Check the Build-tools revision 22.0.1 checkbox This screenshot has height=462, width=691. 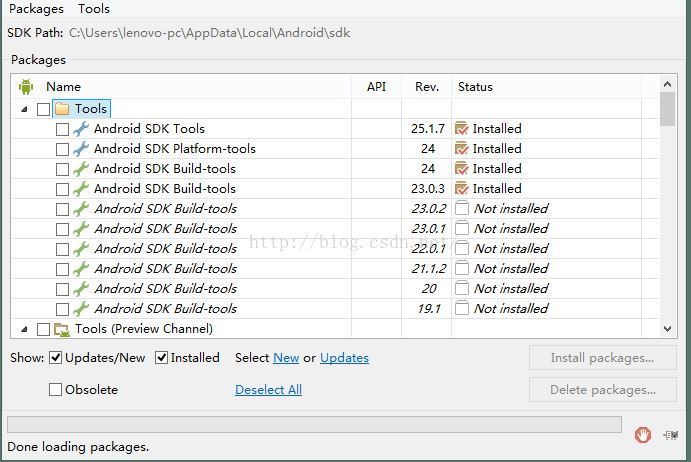point(62,249)
